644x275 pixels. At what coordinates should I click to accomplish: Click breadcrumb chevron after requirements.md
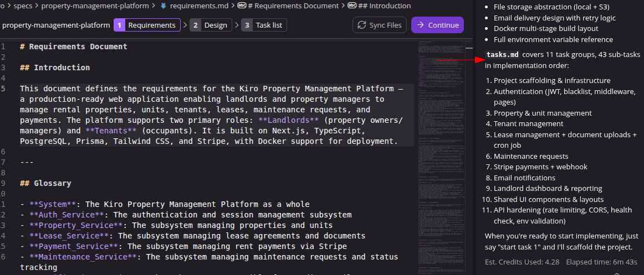click(233, 6)
